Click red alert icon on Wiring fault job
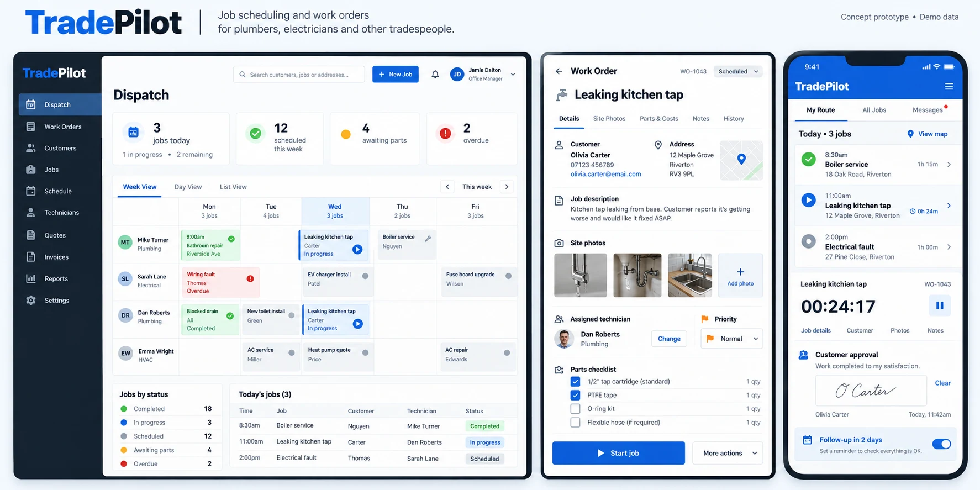Screen dimensions: 980x490 250,278
